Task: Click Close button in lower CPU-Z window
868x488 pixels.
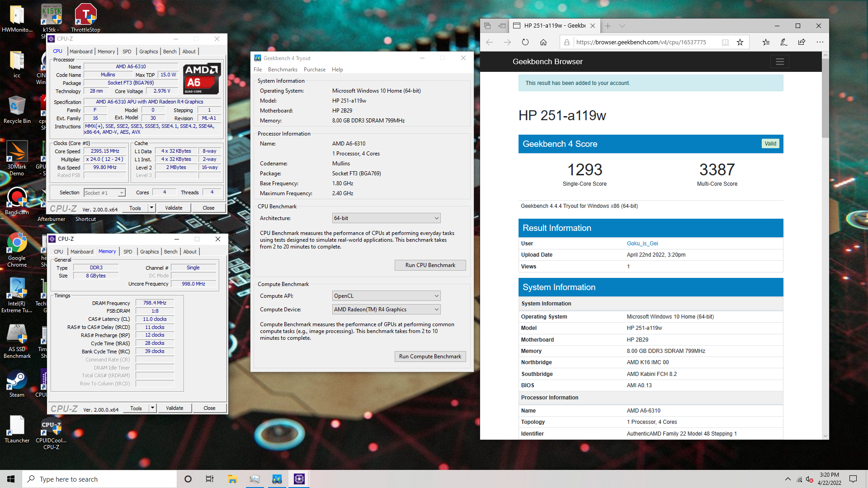Action: coord(209,408)
